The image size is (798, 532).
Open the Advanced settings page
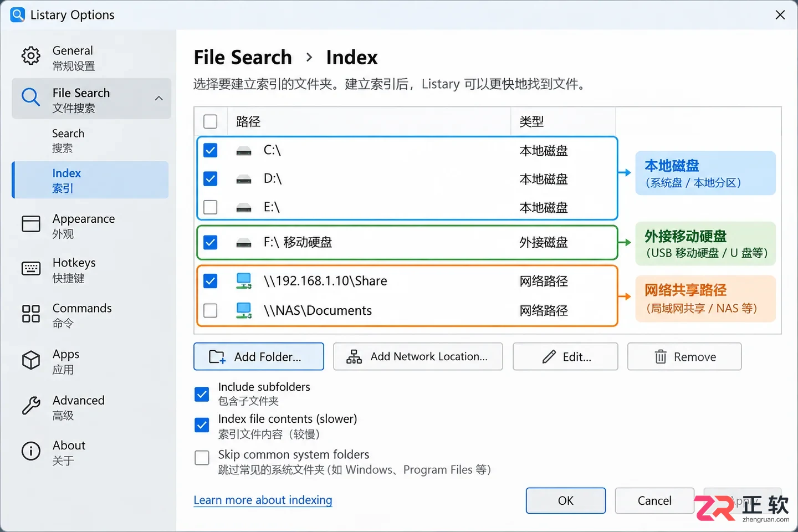point(91,407)
